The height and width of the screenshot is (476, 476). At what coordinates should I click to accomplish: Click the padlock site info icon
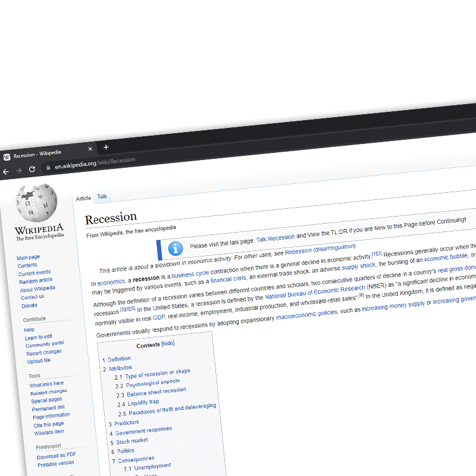(x=48, y=167)
